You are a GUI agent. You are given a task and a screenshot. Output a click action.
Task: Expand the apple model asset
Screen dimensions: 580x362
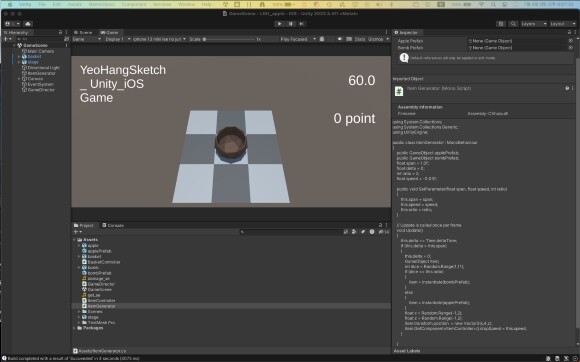click(x=79, y=245)
